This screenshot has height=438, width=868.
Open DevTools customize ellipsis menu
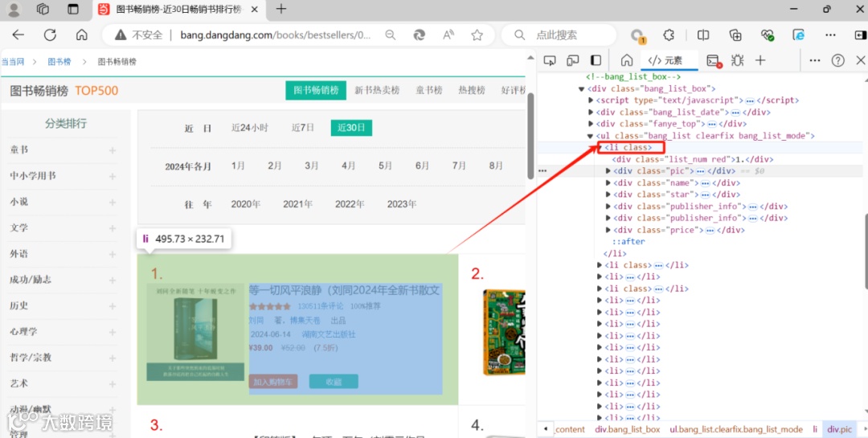814,60
